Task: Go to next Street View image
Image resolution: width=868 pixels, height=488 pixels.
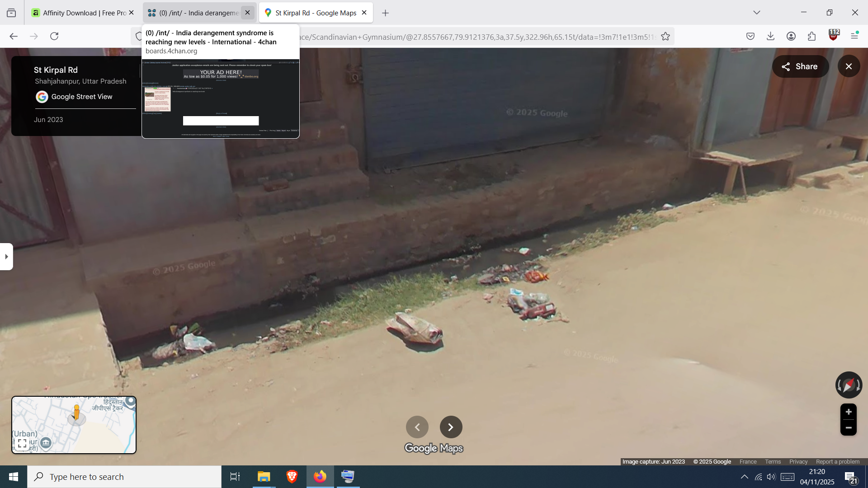Action: (451, 427)
